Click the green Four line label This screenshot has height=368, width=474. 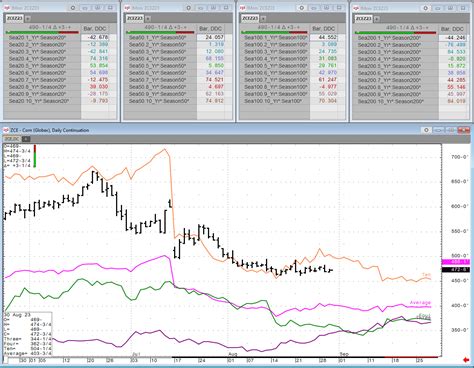pyautogui.click(x=424, y=315)
